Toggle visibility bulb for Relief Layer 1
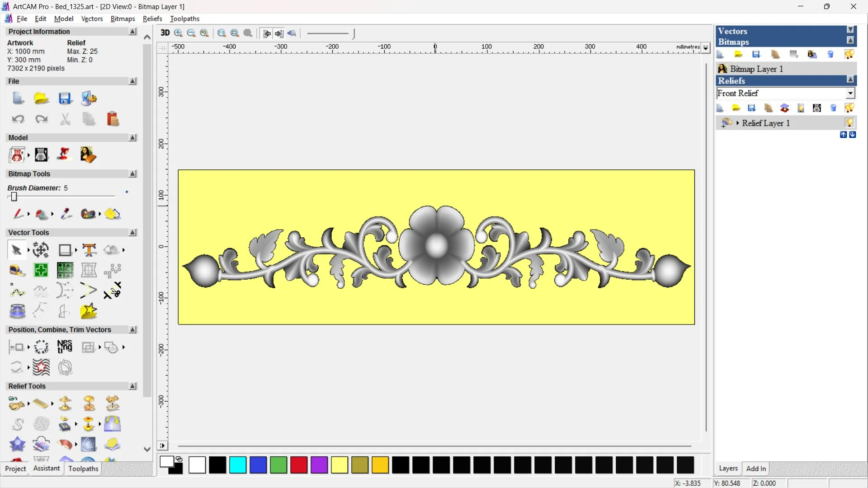 849,123
